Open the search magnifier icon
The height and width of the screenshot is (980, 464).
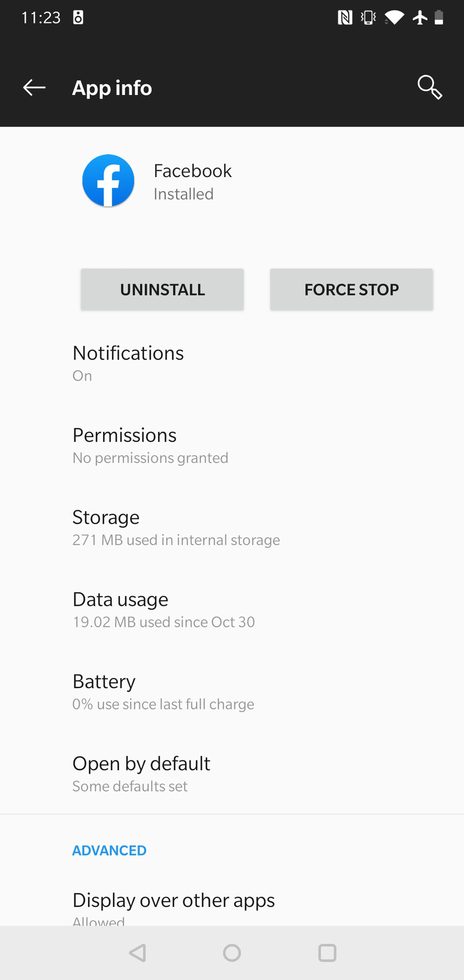(429, 87)
